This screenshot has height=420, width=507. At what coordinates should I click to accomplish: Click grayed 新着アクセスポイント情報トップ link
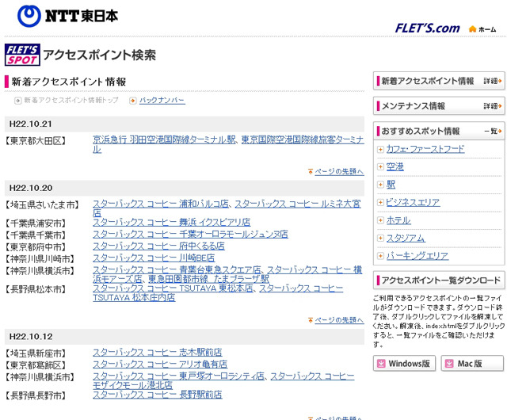tap(71, 101)
